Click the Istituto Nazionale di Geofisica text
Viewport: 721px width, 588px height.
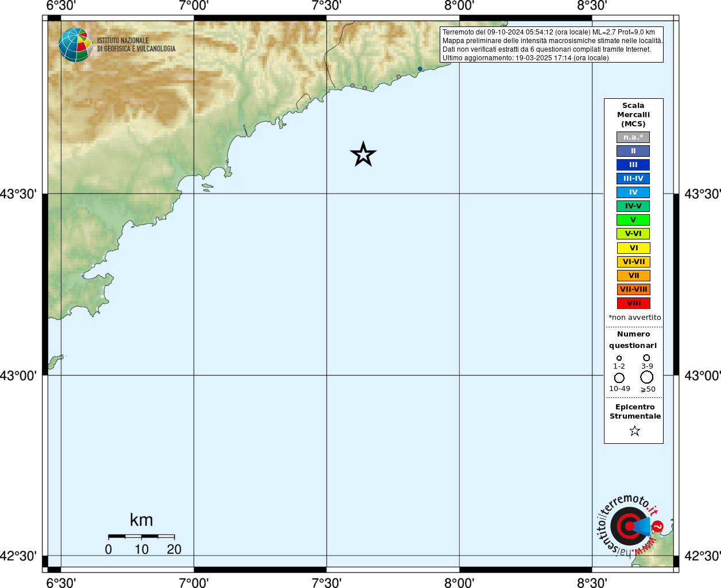(136, 45)
